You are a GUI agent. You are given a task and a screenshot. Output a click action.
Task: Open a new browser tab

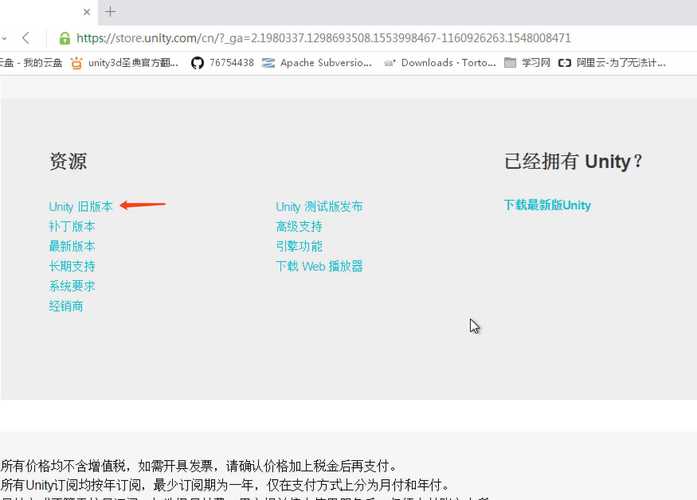click(110, 12)
